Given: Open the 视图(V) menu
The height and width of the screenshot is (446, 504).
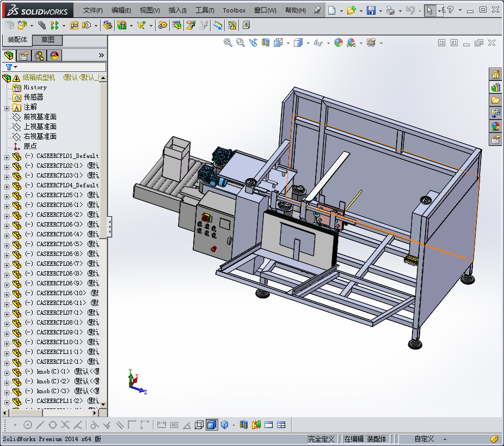Looking at the screenshot, I should pos(150,10).
